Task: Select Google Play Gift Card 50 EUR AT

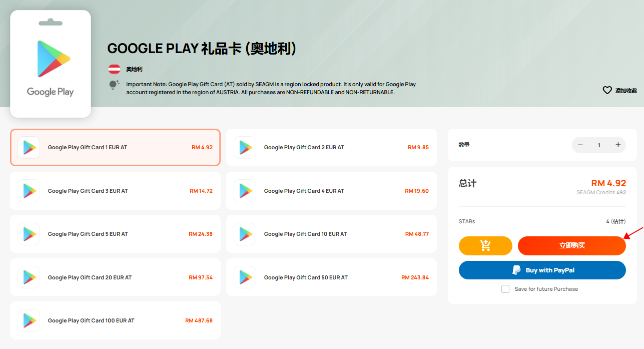Action: click(331, 277)
